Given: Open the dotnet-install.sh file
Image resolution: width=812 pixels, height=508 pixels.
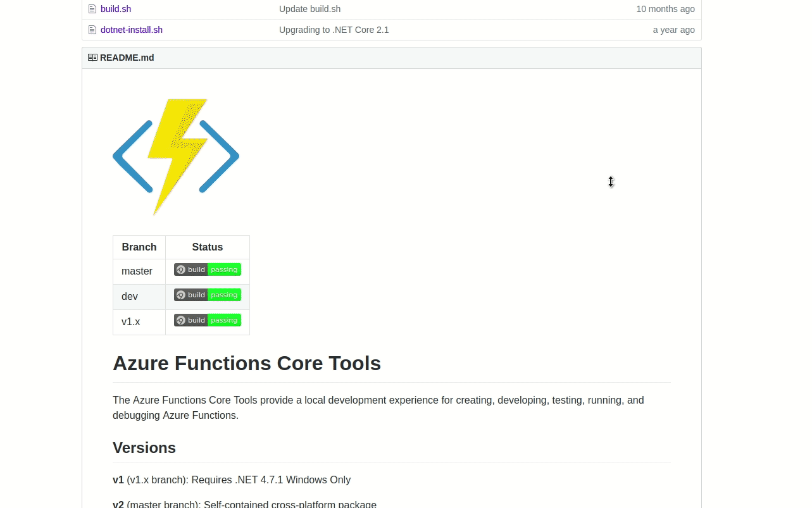Looking at the screenshot, I should 131,30.
